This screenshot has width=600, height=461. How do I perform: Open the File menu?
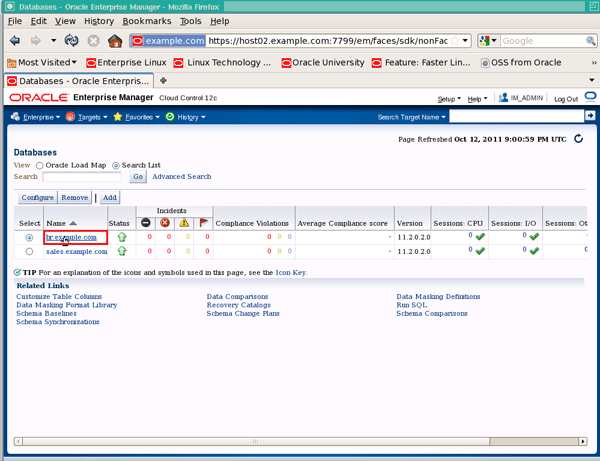coord(15,21)
